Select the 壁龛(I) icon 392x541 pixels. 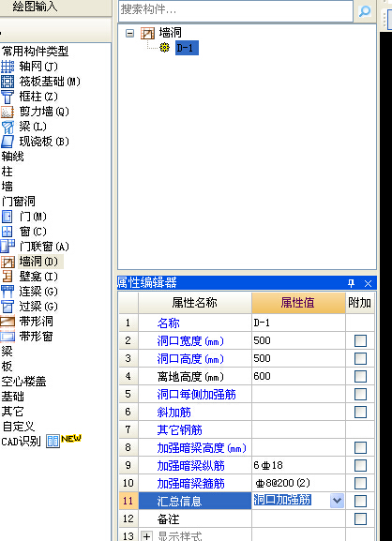8,277
